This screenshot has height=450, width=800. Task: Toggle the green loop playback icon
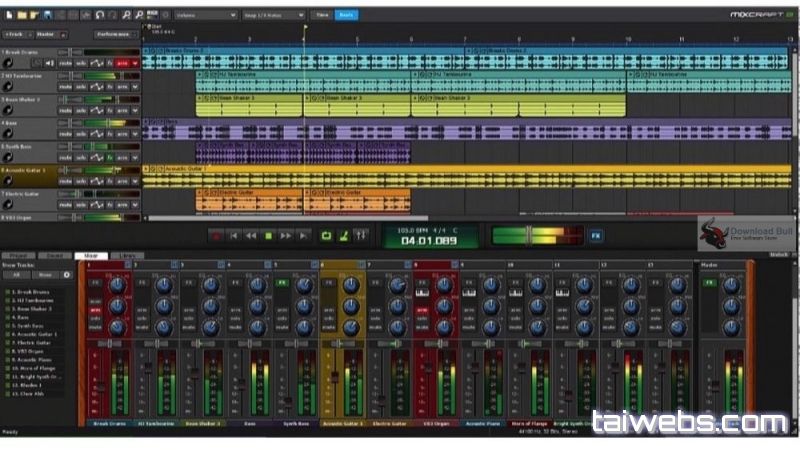(x=325, y=235)
